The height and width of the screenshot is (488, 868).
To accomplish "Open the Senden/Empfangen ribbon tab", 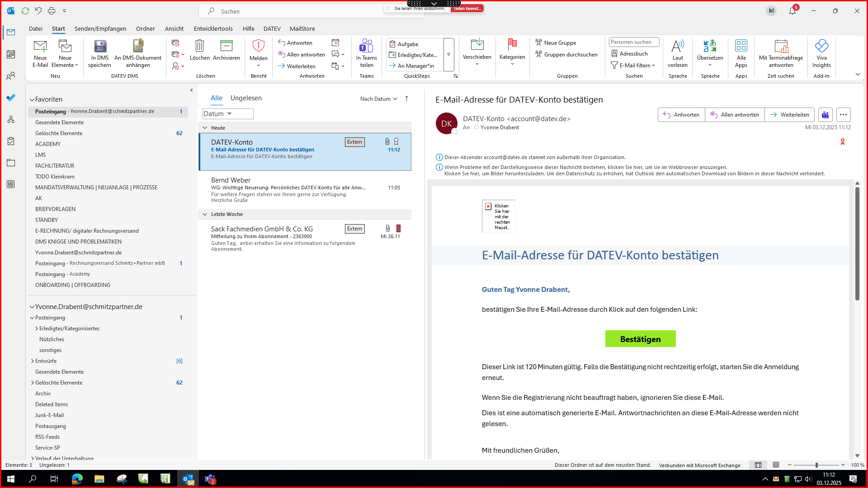I will pyautogui.click(x=100, y=28).
